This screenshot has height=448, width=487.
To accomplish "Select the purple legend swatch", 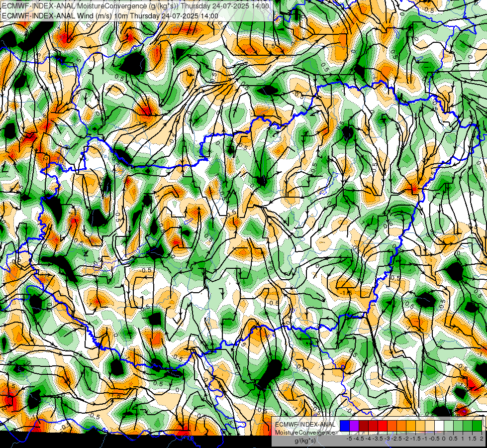I will tap(354, 426).
